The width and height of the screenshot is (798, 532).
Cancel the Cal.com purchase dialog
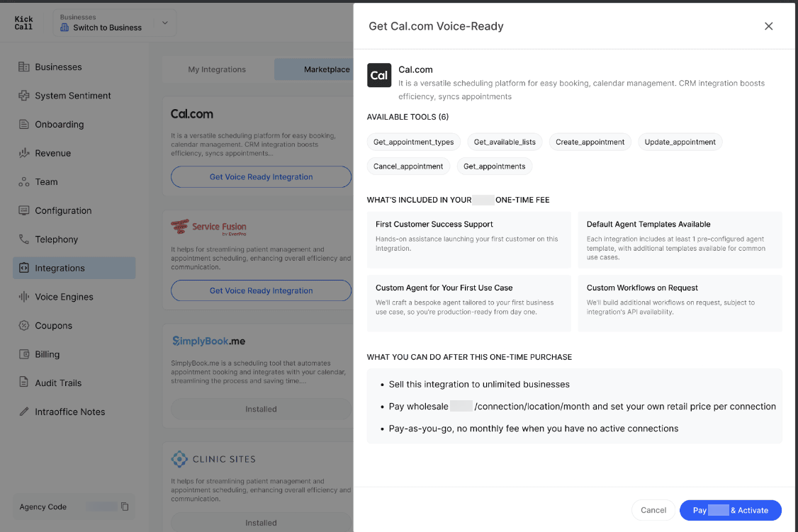[653, 510]
